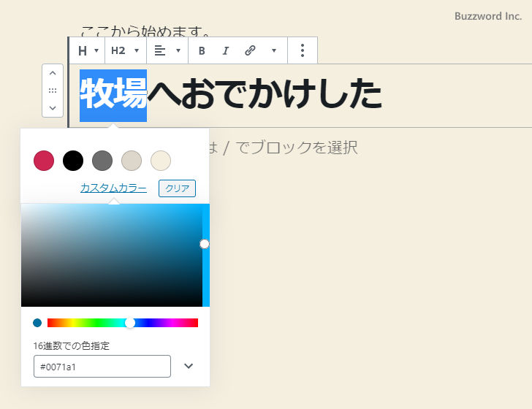
Task: Move block down with the down arrow
Action: point(53,108)
